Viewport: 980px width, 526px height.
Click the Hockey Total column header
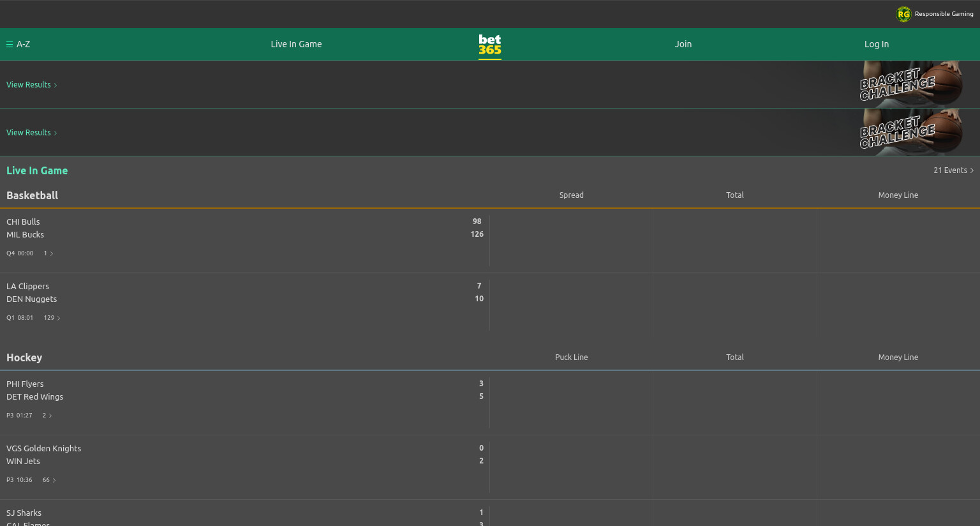[735, 357]
